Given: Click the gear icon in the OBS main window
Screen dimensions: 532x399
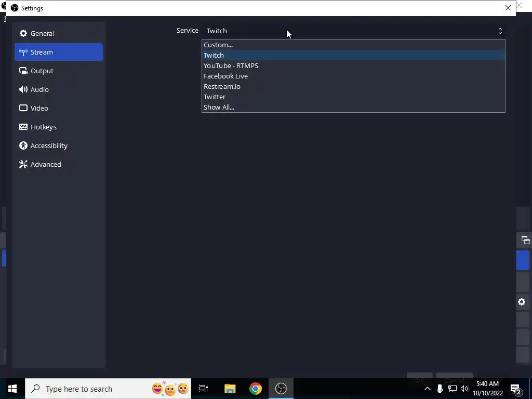Looking at the screenshot, I should [522, 302].
